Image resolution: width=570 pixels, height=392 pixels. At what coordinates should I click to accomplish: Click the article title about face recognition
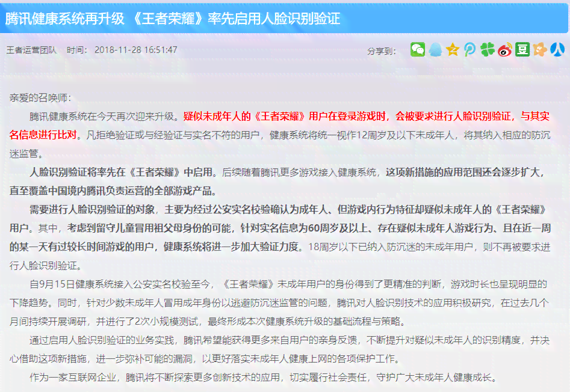click(x=173, y=18)
